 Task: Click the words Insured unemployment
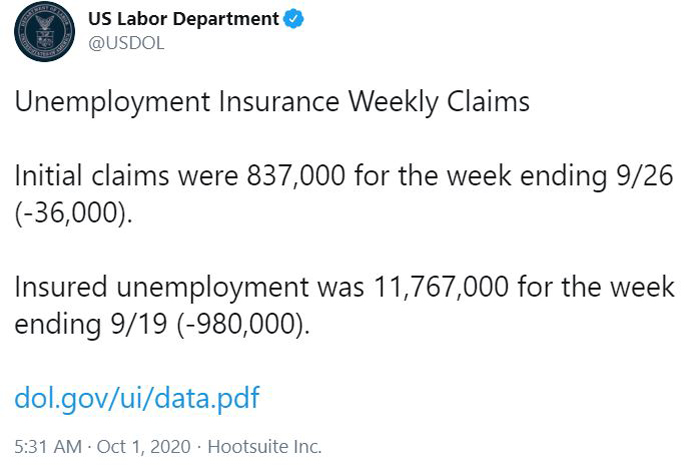(161, 287)
